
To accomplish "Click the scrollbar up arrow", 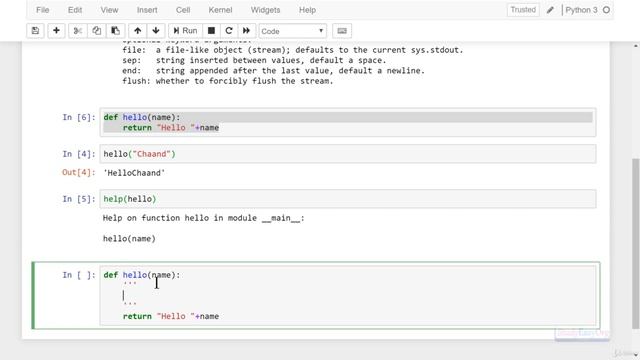I will [636, 46].
